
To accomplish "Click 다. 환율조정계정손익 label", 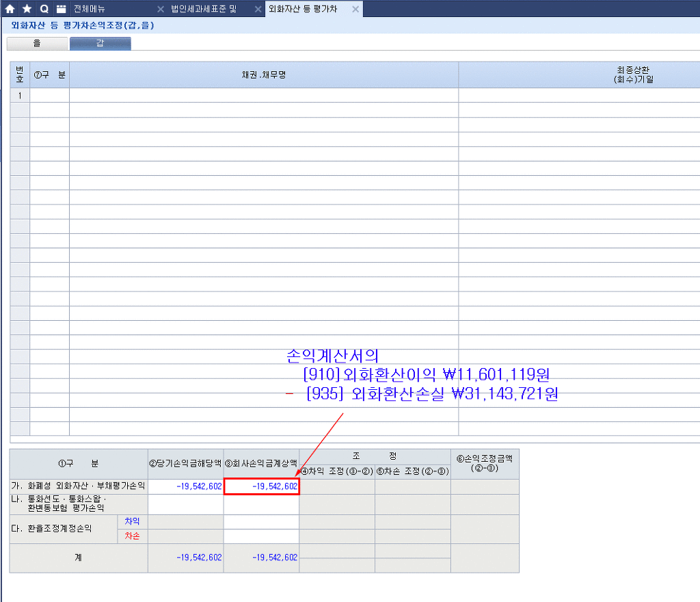I will point(52,529).
